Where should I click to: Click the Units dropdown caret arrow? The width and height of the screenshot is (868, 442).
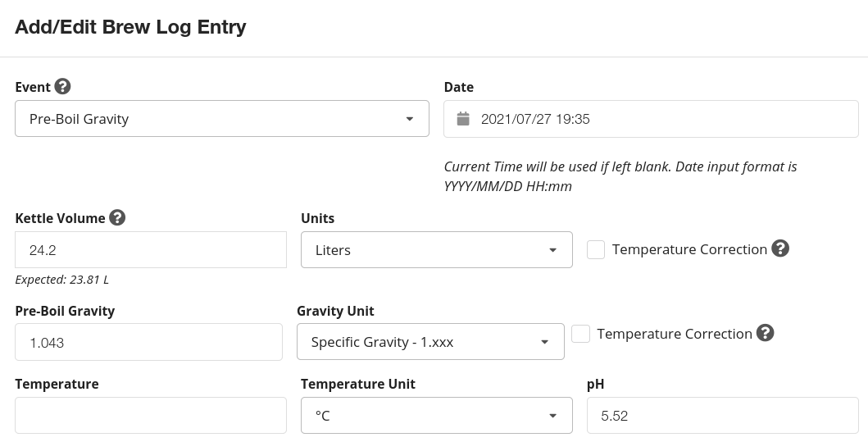[x=553, y=250]
